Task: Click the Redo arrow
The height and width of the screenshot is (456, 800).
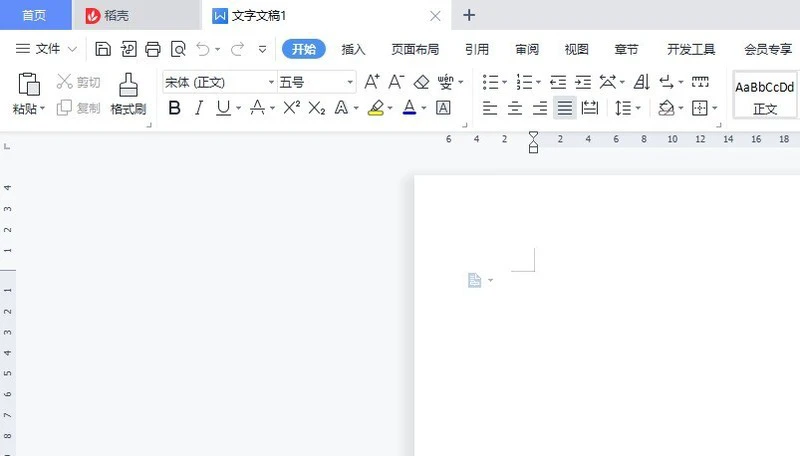Action: tap(237, 49)
